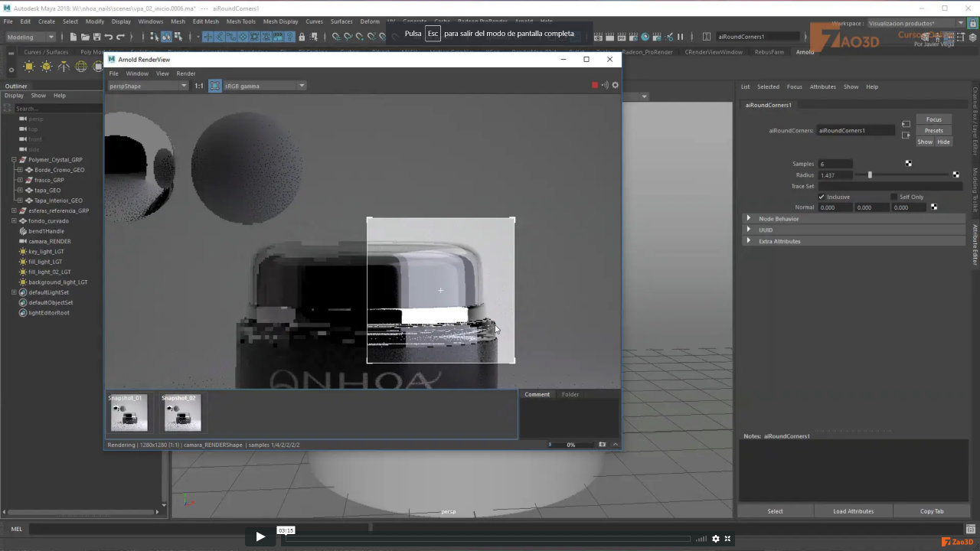The width and height of the screenshot is (980, 551).
Task: Toggle the Self Only checkbox
Action: 893,197
